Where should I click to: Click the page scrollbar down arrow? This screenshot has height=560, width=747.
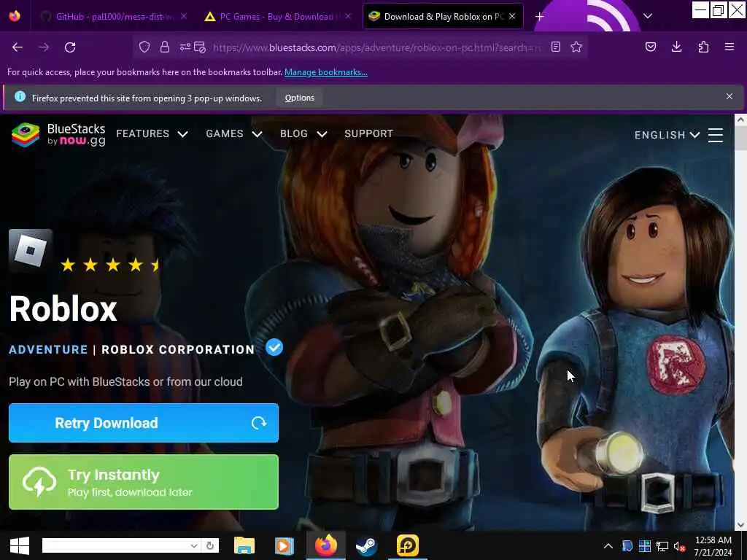740,525
